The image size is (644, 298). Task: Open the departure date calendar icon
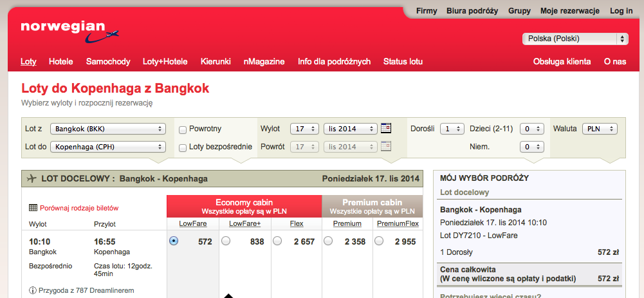click(x=385, y=128)
